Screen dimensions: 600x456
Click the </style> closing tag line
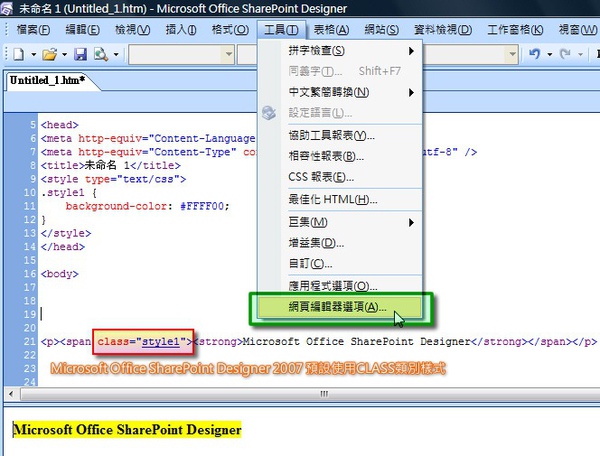point(66,233)
